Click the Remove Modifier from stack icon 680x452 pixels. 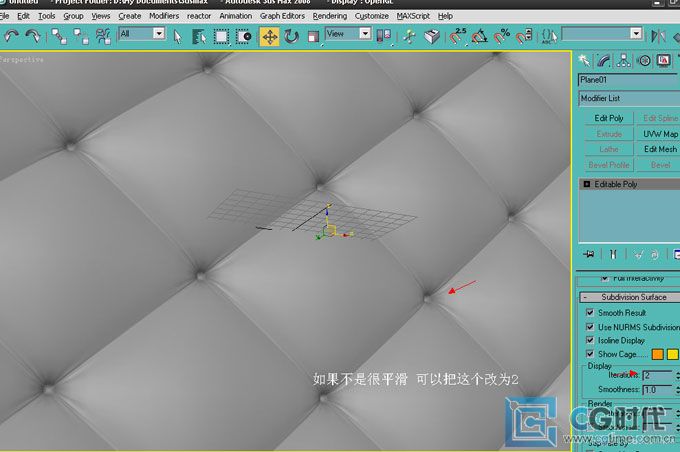pos(654,255)
